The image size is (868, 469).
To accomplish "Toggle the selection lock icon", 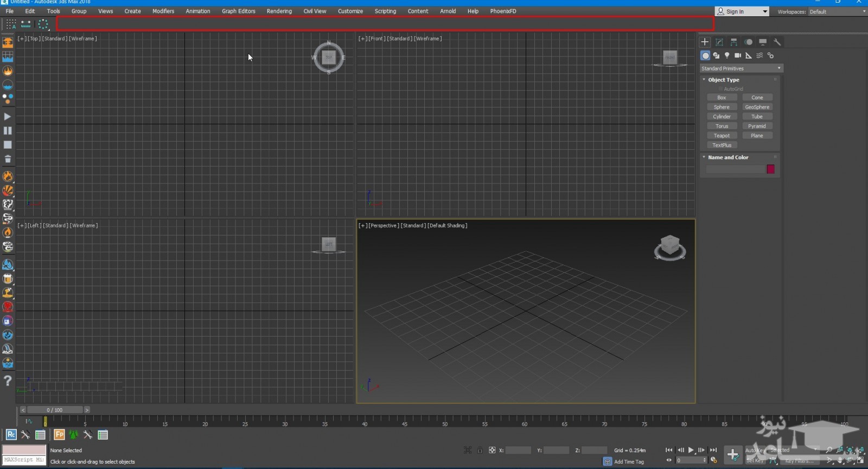I will [x=480, y=450].
